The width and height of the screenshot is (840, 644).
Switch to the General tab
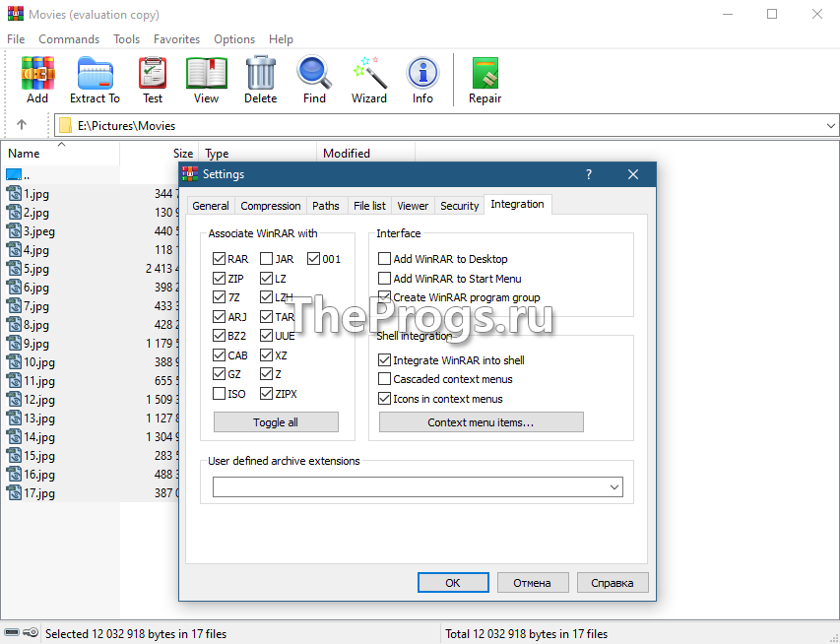pos(211,206)
